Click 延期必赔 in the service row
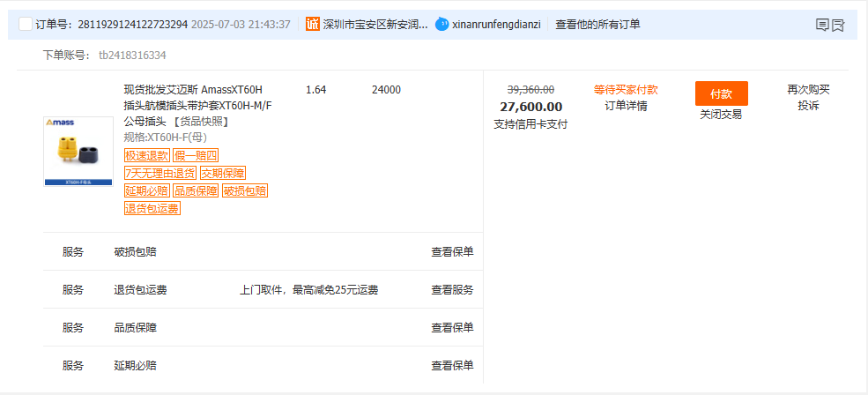This screenshot has height=395, width=868. click(x=135, y=366)
